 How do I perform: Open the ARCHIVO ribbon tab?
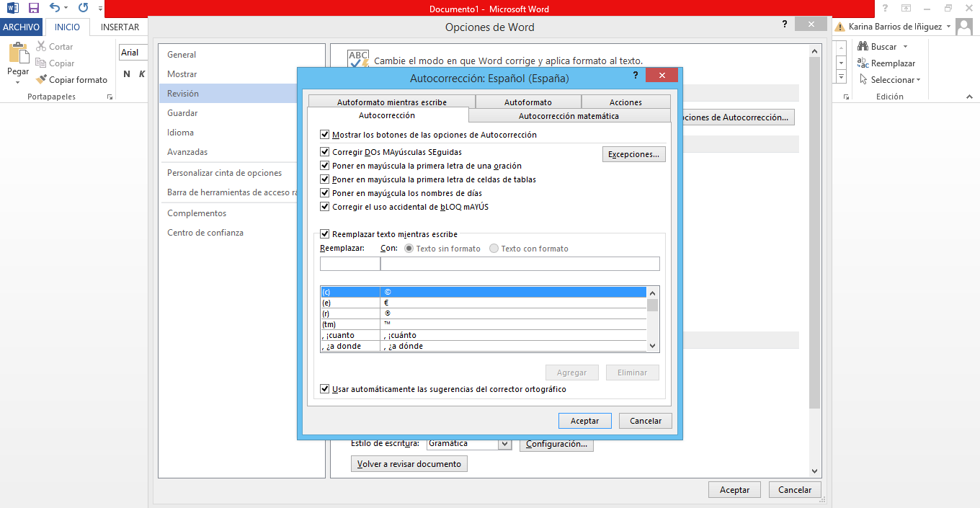[22, 27]
